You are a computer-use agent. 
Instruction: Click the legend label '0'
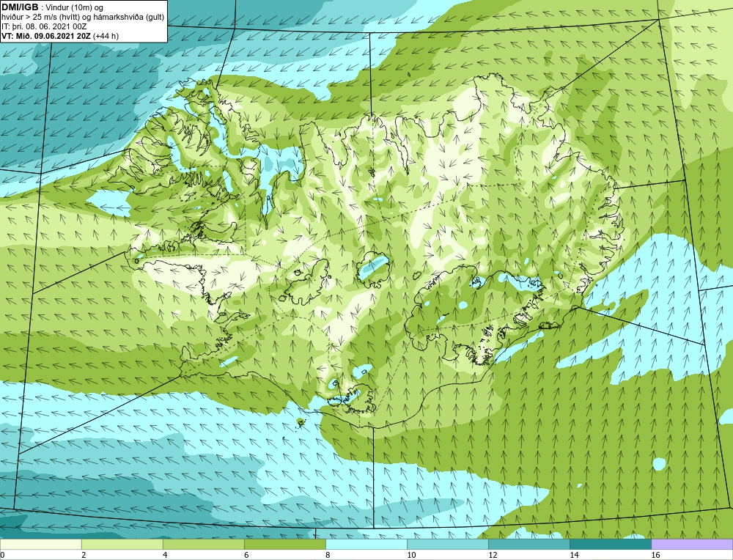click(x=2, y=555)
